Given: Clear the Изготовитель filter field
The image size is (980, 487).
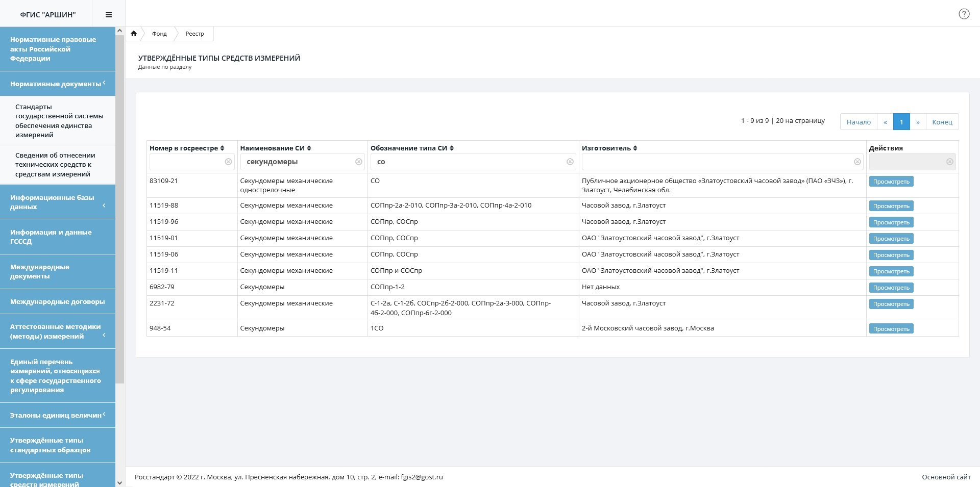Looking at the screenshot, I should pos(857,162).
